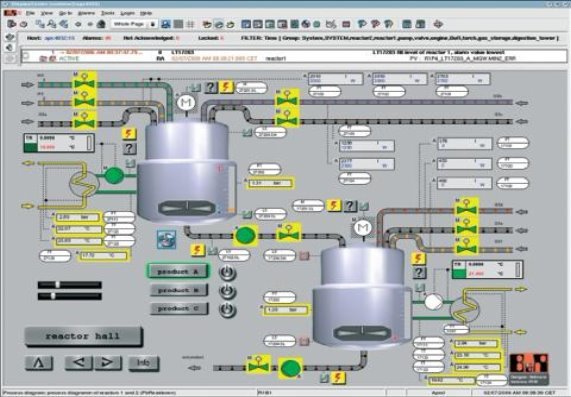
Task: Click the valve on the green inlet pipe
Action: 84,81
